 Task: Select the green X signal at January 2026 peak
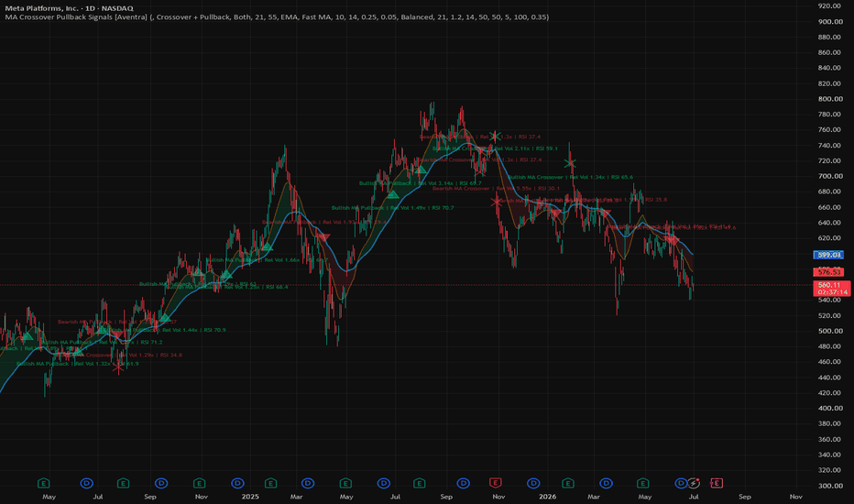570,163
